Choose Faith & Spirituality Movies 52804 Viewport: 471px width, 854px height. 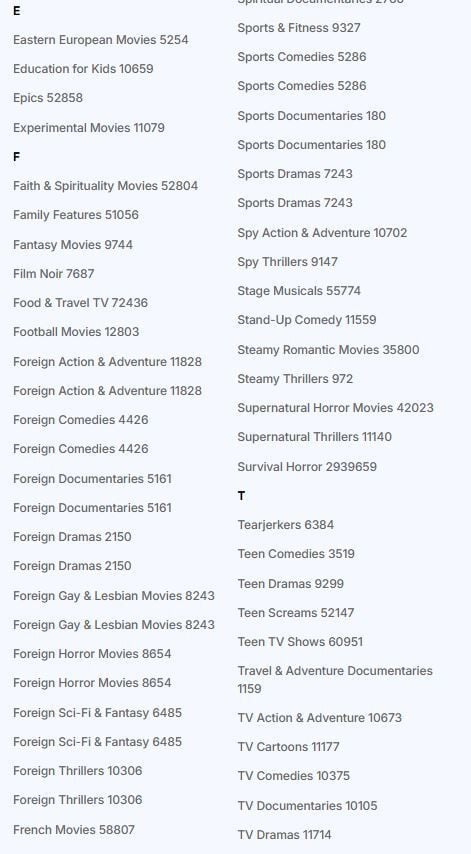[106, 186]
